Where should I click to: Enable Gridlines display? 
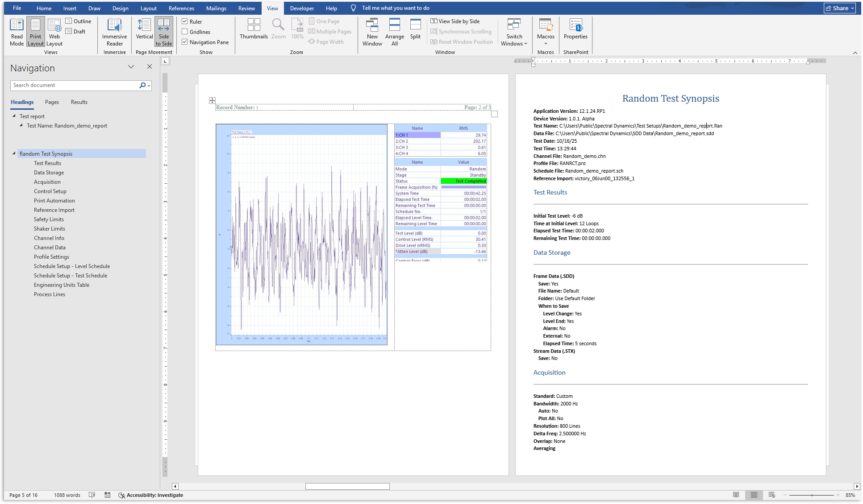[184, 32]
